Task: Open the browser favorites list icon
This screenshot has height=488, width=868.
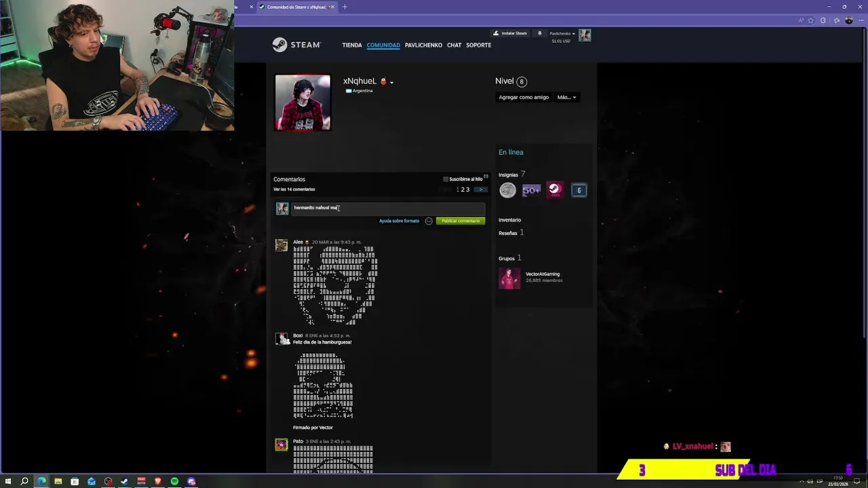Action: (x=837, y=20)
